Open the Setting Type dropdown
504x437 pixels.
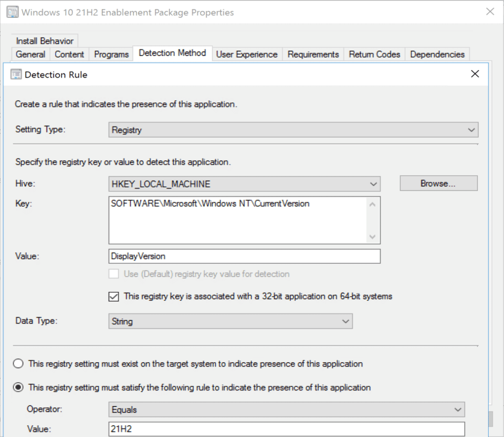tap(293, 130)
